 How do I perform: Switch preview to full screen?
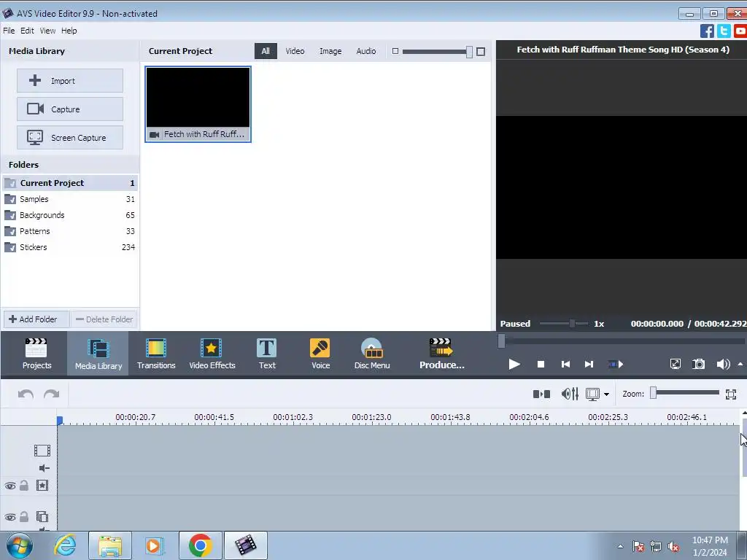click(x=675, y=365)
